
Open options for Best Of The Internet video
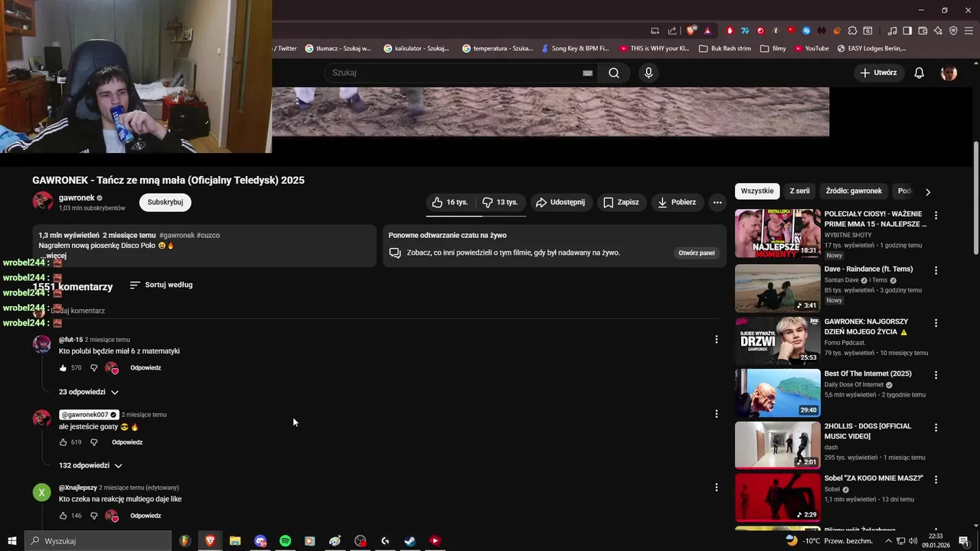(936, 375)
